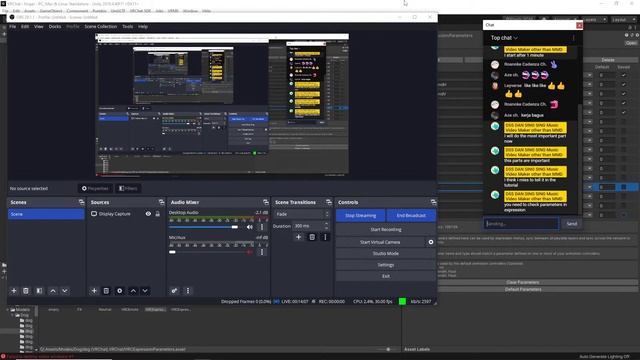This screenshot has width=640, height=360.
Task: Open the Edit menu in OBS
Action: [x=25, y=27]
